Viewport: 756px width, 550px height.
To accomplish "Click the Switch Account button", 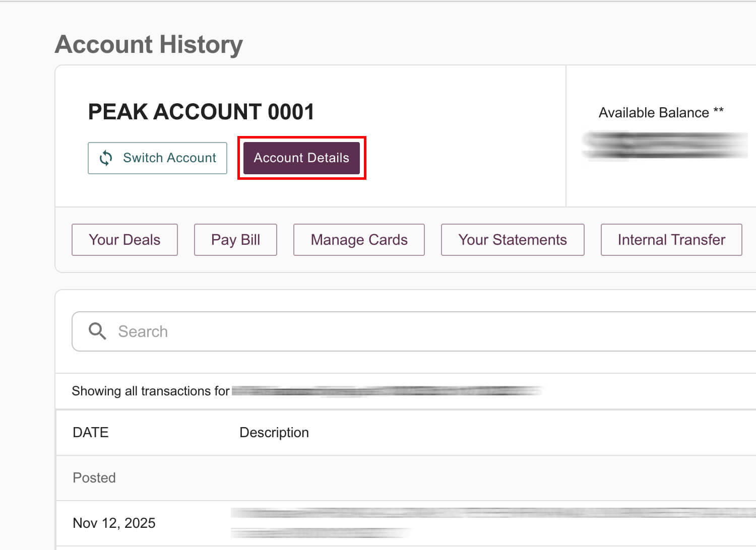I will tap(157, 158).
